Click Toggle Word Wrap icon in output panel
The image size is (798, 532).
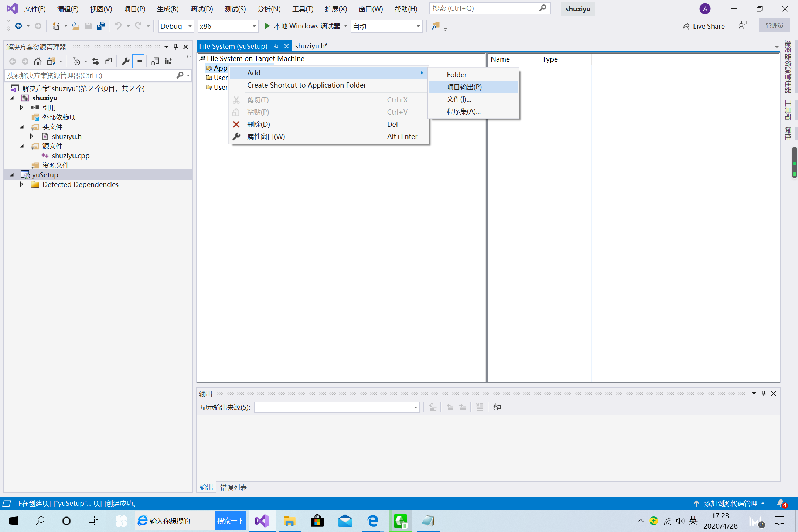tap(497, 407)
